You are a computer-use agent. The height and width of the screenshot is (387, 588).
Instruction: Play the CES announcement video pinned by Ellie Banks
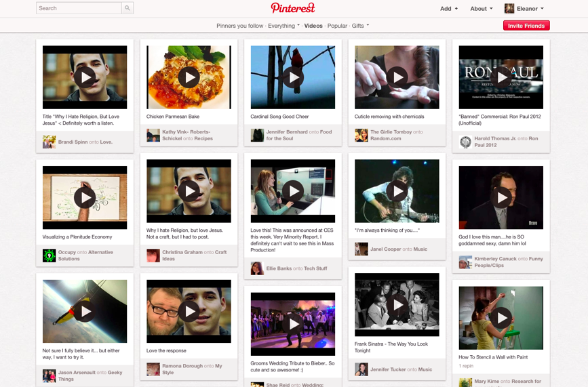click(x=293, y=191)
